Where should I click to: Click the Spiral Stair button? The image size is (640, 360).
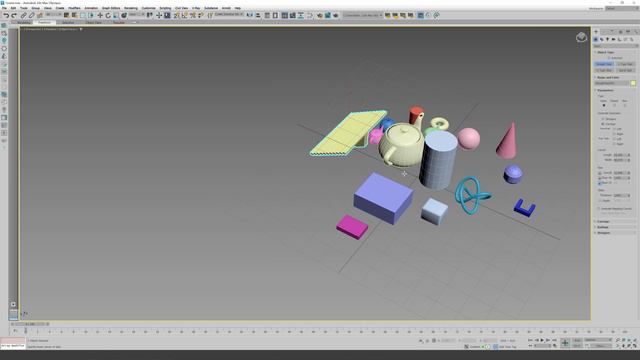(x=626, y=70)
